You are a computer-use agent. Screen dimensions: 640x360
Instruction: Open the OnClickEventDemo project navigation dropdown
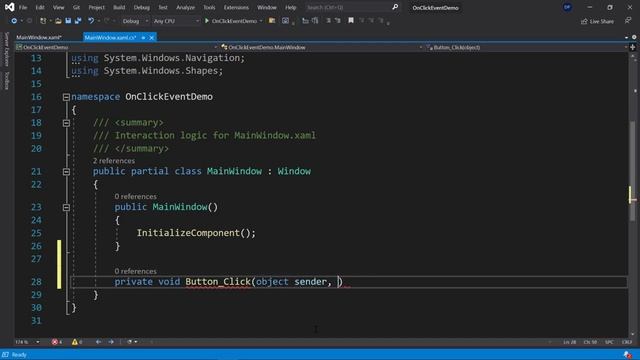[116, 47]
